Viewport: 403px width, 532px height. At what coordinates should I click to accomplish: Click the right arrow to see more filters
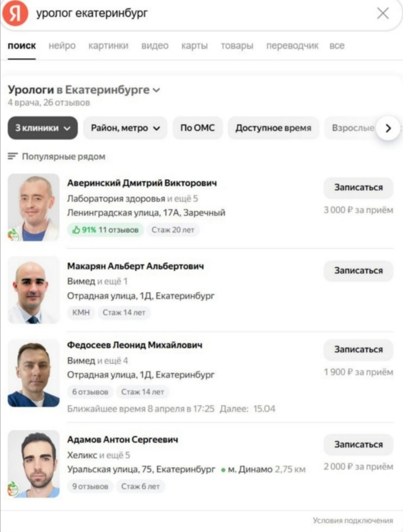pos(388,129)
